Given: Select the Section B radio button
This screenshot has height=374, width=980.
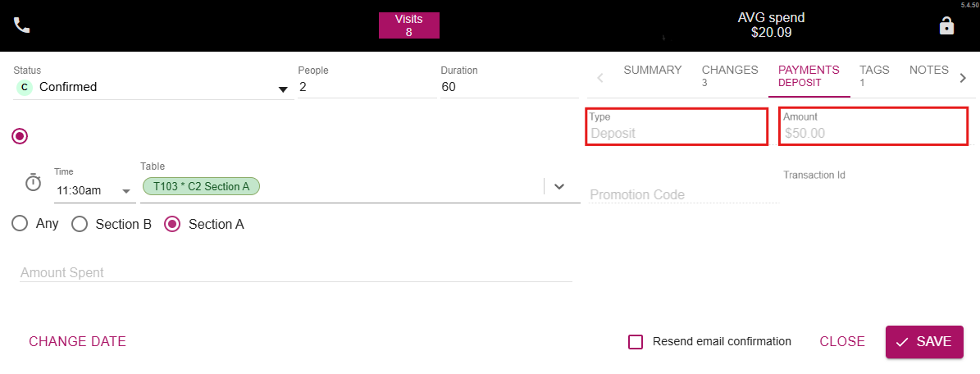Looking at the screenshot, I should [80, 224].
